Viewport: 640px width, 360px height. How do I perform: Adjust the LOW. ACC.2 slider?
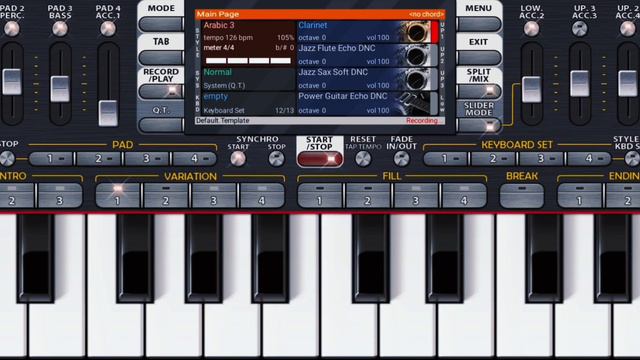(x=531, y=89)
